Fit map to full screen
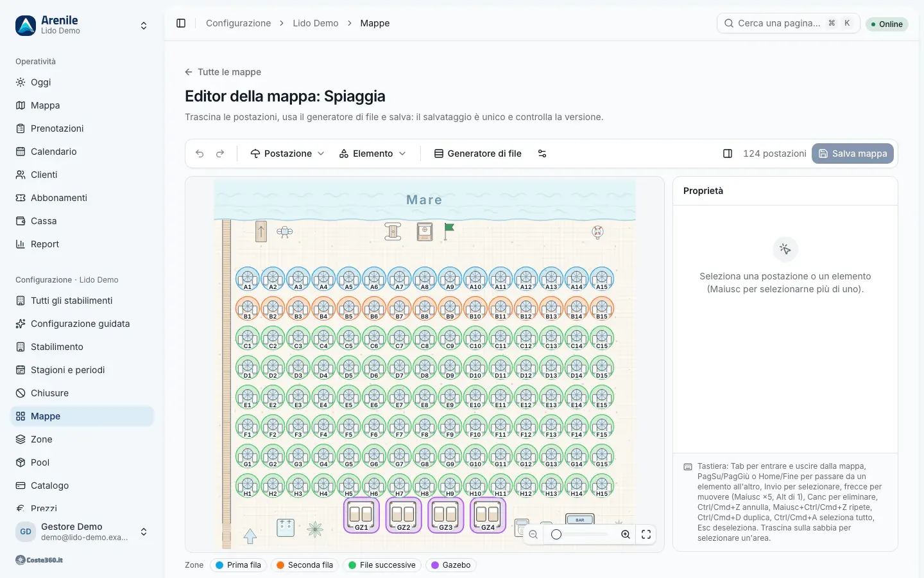Viewport: 924px width, 578px height. tap(646, 534)
